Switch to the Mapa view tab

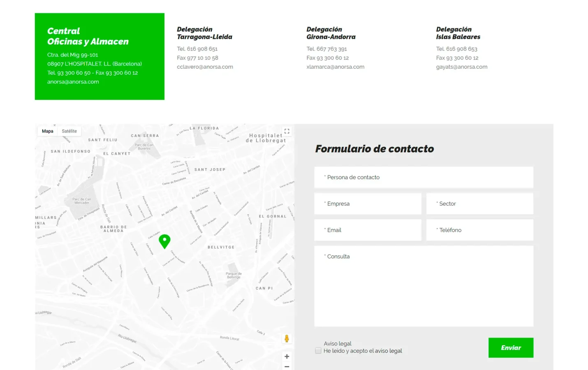tap(48, 131)
